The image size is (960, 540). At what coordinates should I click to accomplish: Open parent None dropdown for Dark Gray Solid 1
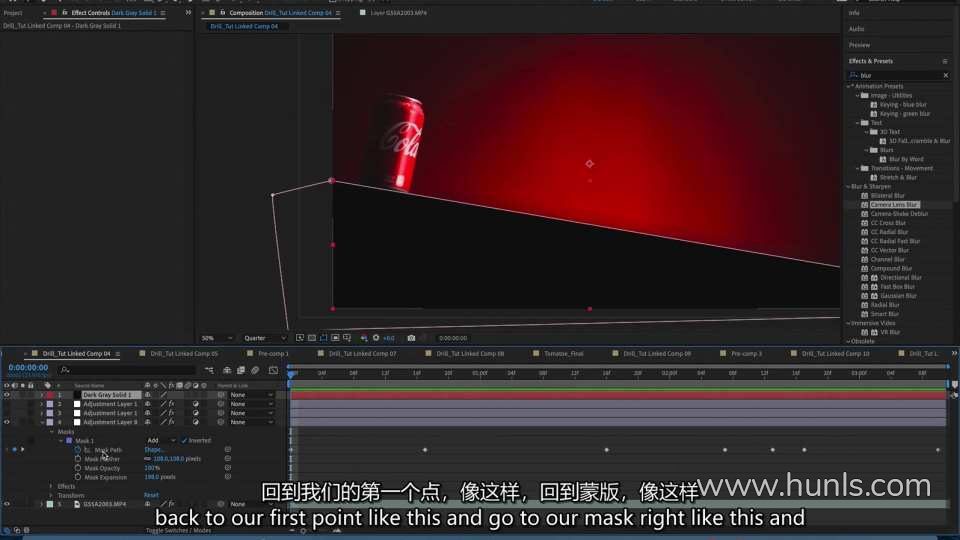coord(251,395)
